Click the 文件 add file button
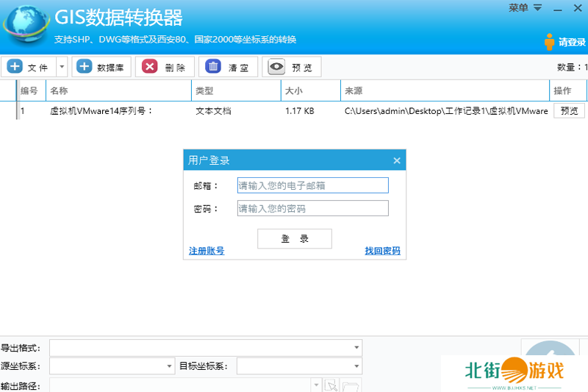The width and height of the screenshot is (588, 392). tap(29, 68)
